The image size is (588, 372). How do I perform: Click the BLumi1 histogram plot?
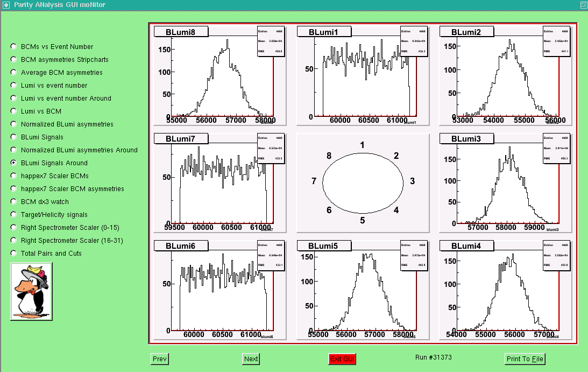[x=363, y=76]
